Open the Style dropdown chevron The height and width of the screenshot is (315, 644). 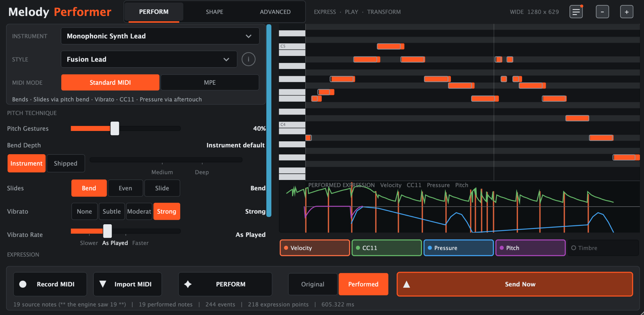click(x=226, y=59)
